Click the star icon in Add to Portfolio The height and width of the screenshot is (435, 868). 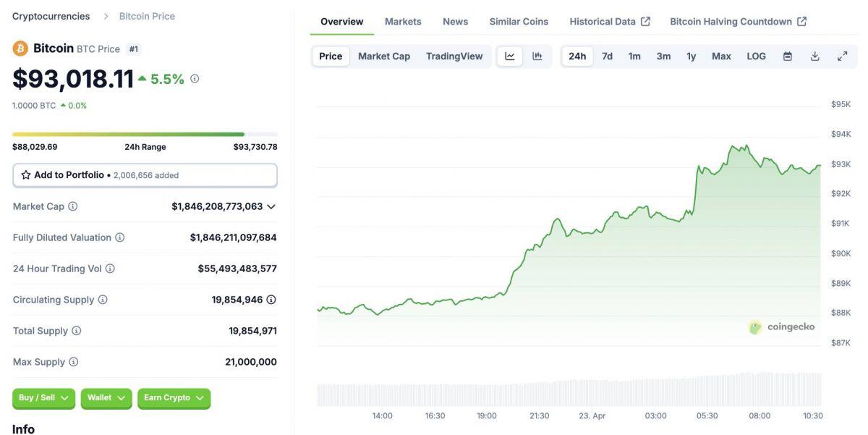click(25, 174)
